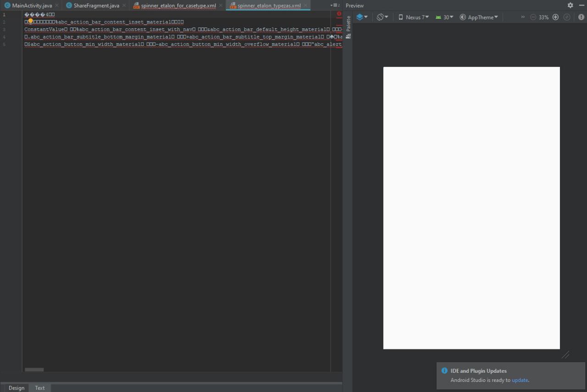Viewport: 587px width, 392px height.
Task: Click the orange intention bulb on line 2
Action: (31, 21)
